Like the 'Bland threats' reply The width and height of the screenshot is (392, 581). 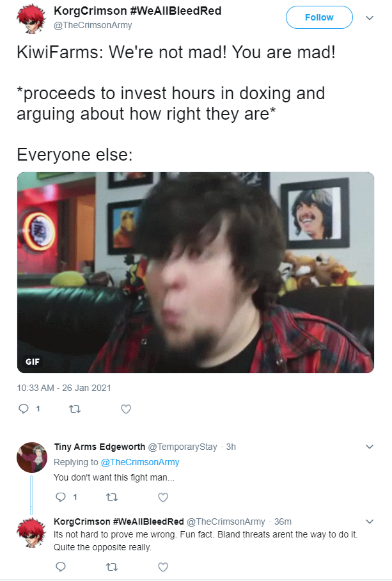[x=163, y=566]
